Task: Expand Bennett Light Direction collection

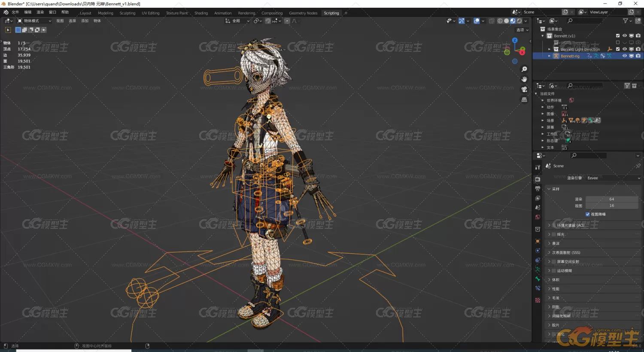Action: (x=550, y=49)
